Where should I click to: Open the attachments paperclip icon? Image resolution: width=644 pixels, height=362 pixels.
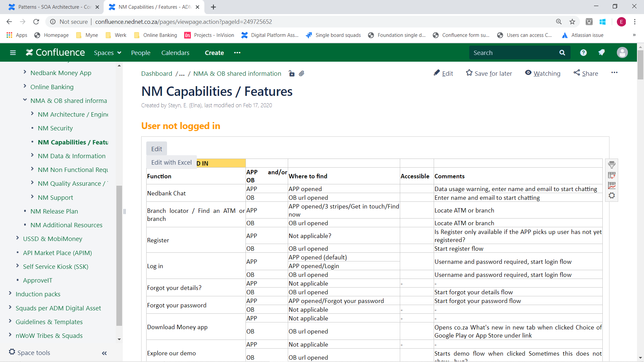tap(302, 73)
